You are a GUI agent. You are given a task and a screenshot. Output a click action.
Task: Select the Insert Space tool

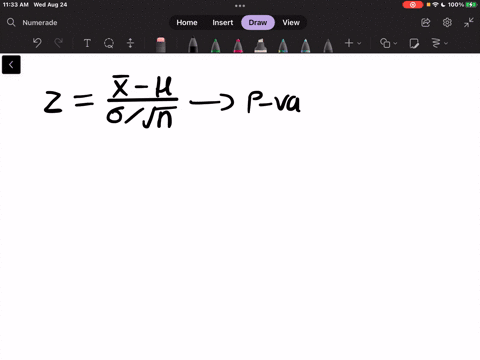[130, 43]
